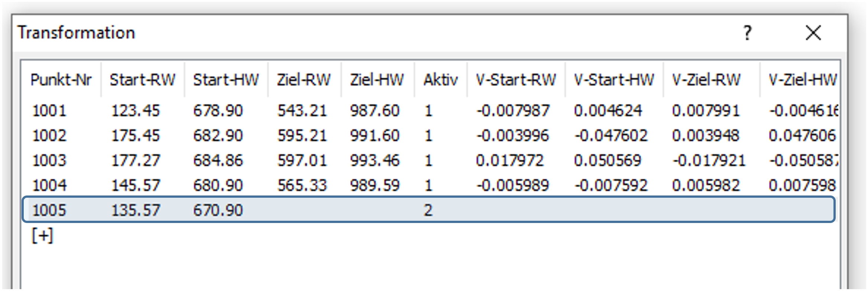Select row with point number 1001
This screenshot has height=291, width=868.
point(49,111)
